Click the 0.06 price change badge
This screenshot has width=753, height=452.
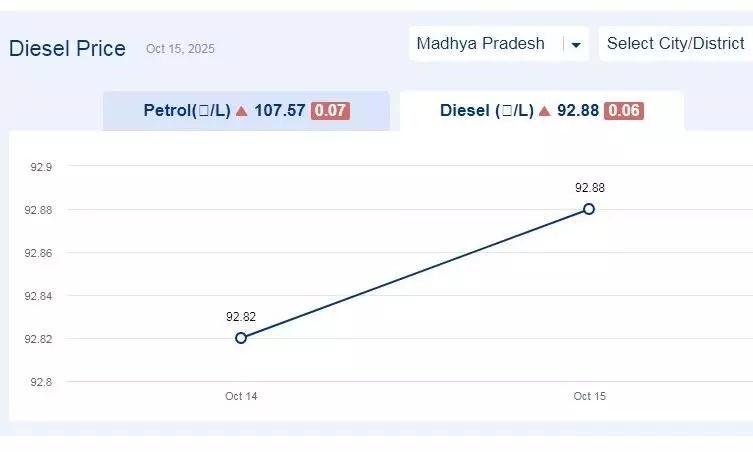point(624,111)
